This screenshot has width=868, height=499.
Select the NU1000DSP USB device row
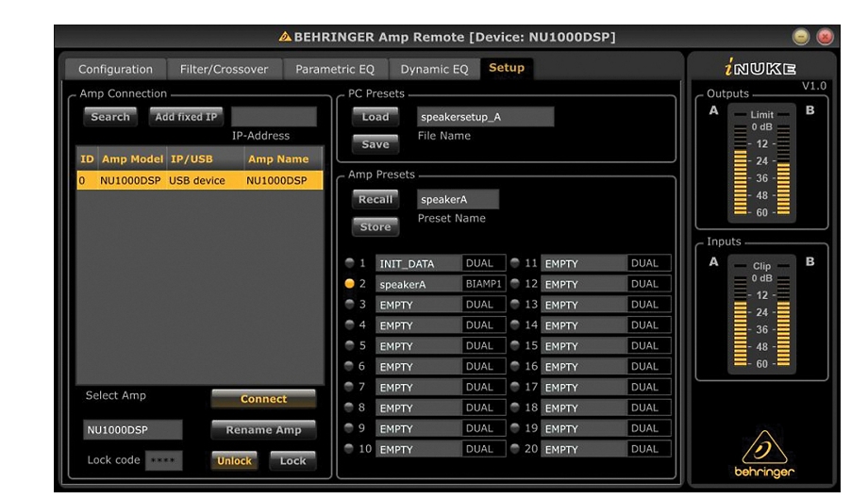200,180
